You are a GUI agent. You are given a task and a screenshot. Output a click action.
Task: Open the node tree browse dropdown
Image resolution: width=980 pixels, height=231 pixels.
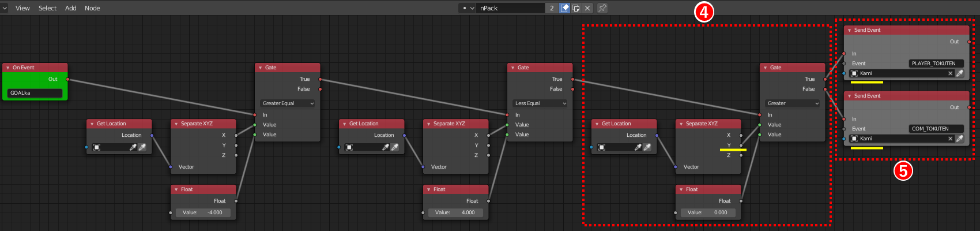[x=468, y=8]
